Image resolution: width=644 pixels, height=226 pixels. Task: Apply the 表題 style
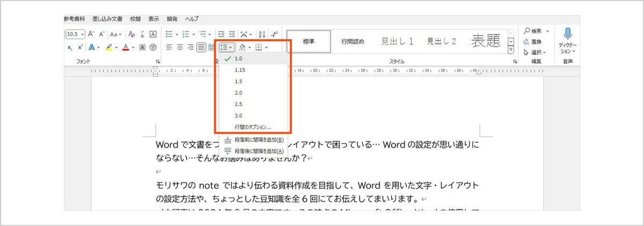coord(486,41)
